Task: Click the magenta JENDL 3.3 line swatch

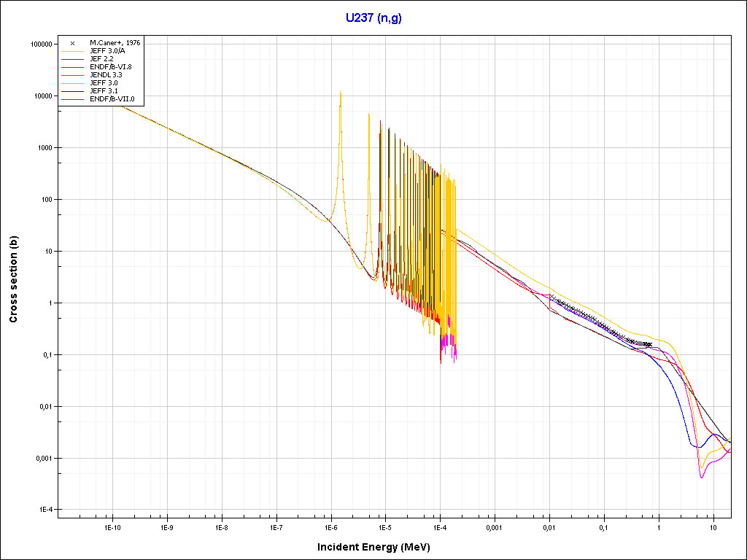Action: pyautogui.click(x=73, y=75)
